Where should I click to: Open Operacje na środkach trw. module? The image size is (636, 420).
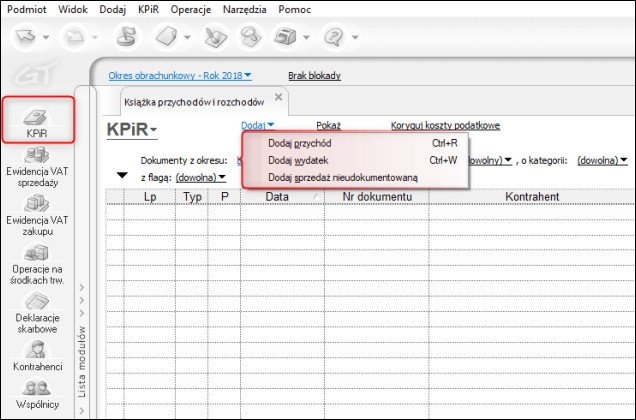37,265
